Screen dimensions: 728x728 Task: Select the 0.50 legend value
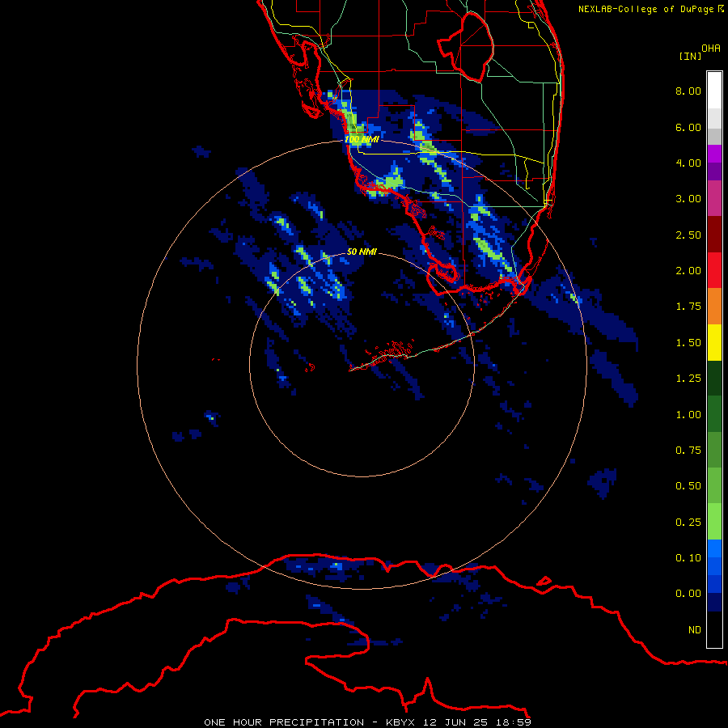click(688, 486)
